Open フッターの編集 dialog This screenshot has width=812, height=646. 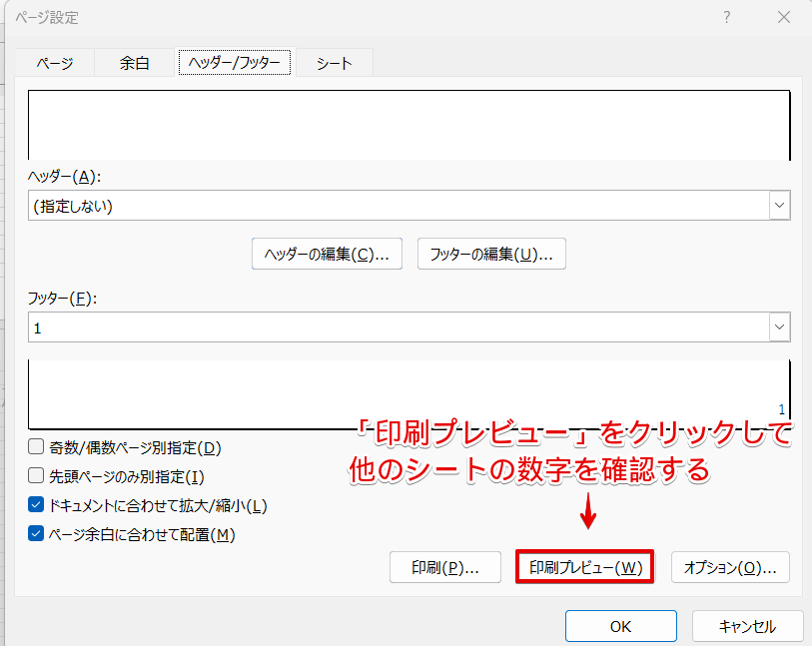491,254
